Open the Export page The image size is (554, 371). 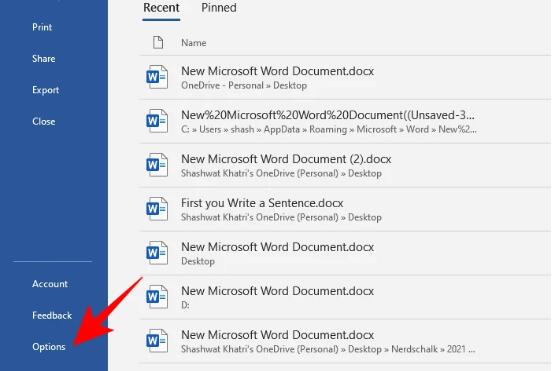[x=45, y=90]
